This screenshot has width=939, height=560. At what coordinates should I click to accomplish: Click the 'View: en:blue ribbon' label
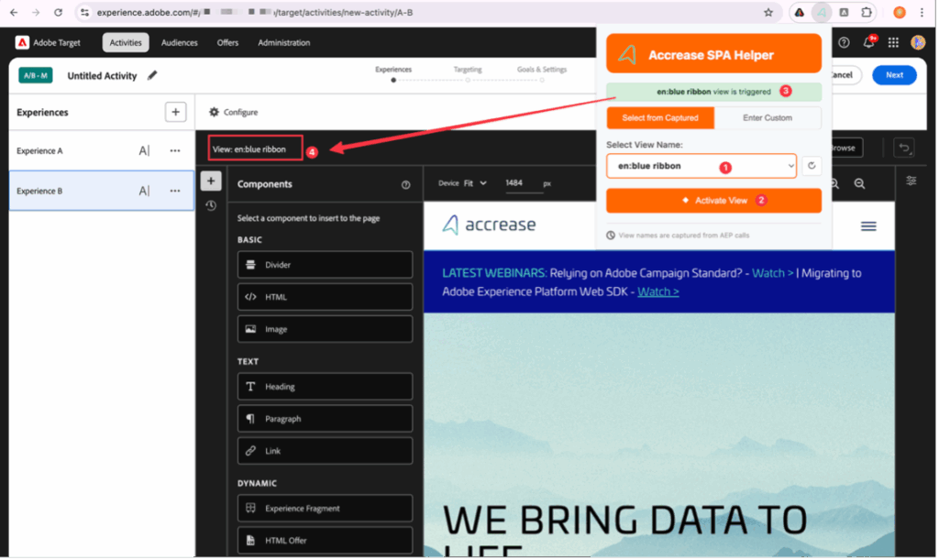(249, 149)
